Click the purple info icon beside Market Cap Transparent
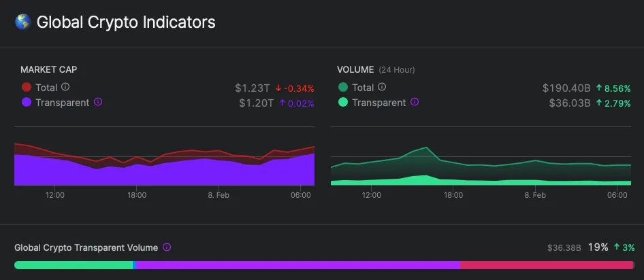This screenshot has height=280, width=644. pos(98,102)
